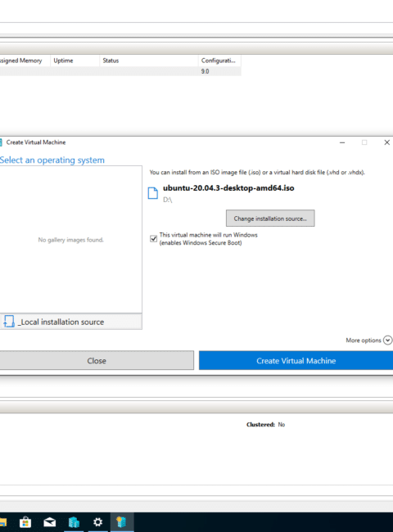
Task: Open Settings gear in taskbar
Action: pos(97,522)
